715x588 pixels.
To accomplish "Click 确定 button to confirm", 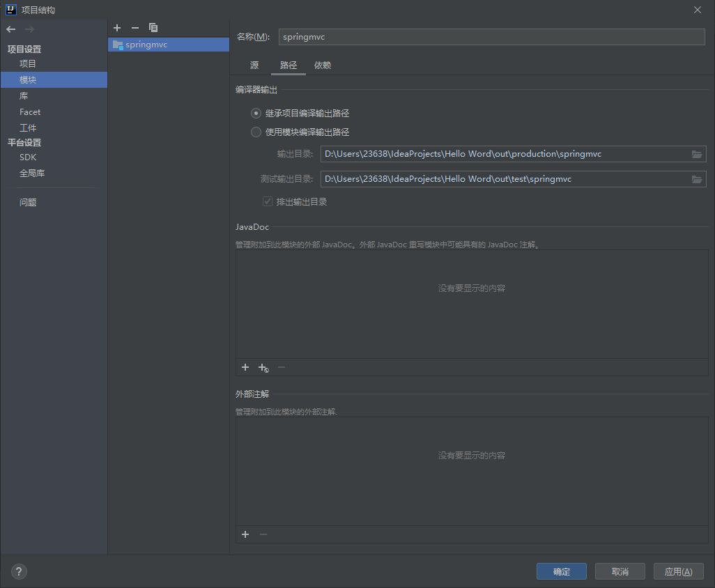I will pyautogui.click(x=561, y=571).
